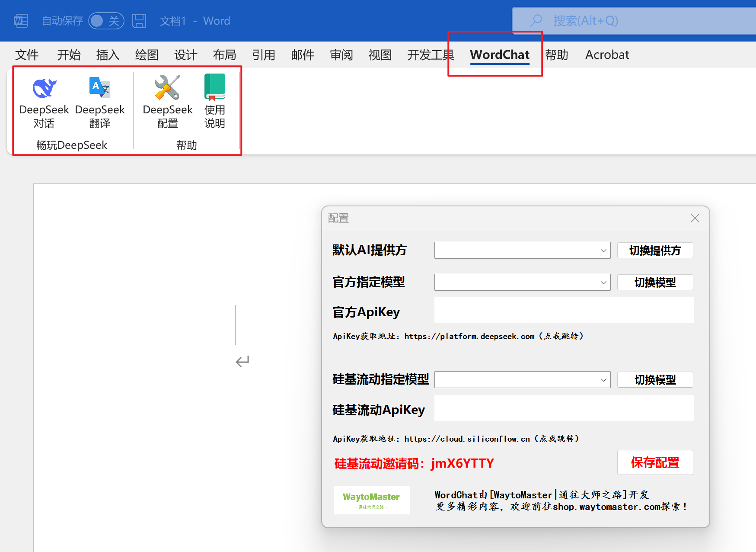Click the shop.waytomaster.com text line
The width and height of the screenshot is (756, 552).
pos(561,507)
